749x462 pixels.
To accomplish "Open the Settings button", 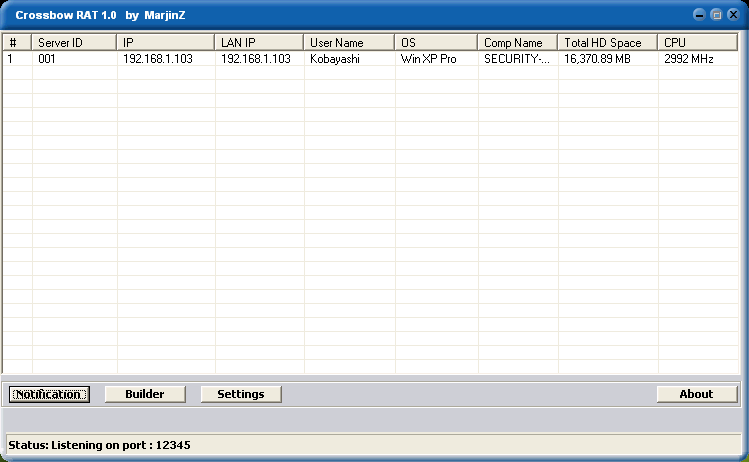I will coord(241,394).
